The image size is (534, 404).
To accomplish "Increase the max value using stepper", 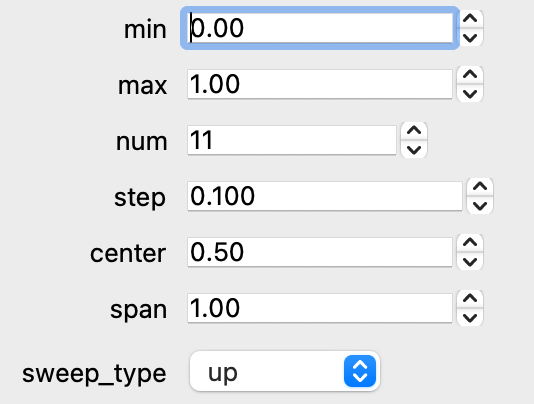I will coord(470,75).
